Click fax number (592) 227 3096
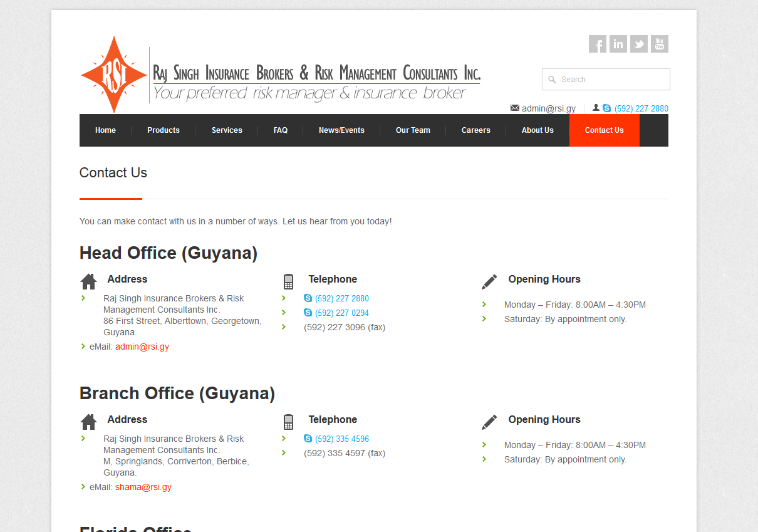Screen dimensions: 758x532 pos(345,327)
